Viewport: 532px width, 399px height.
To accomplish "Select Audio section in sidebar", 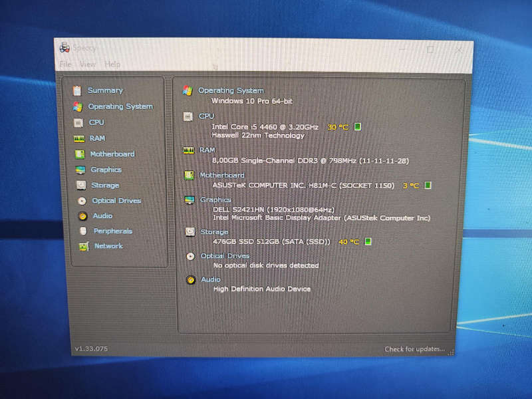I will click(x=103, y=216).
